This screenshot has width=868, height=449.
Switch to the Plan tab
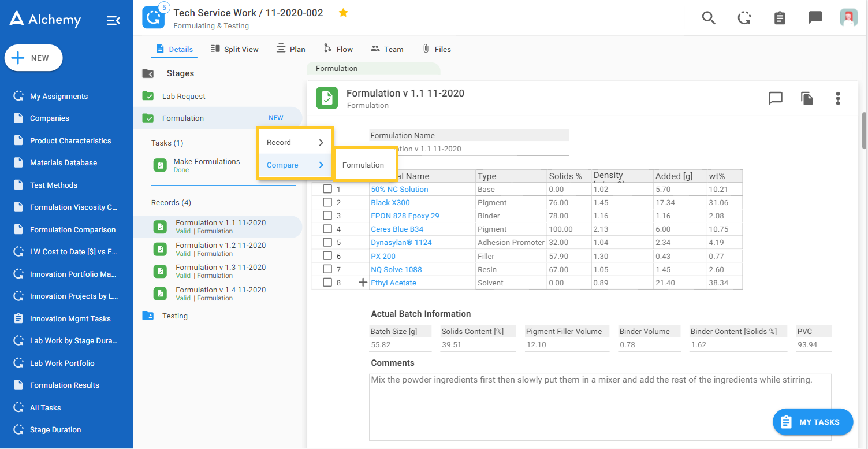(291, 49)
